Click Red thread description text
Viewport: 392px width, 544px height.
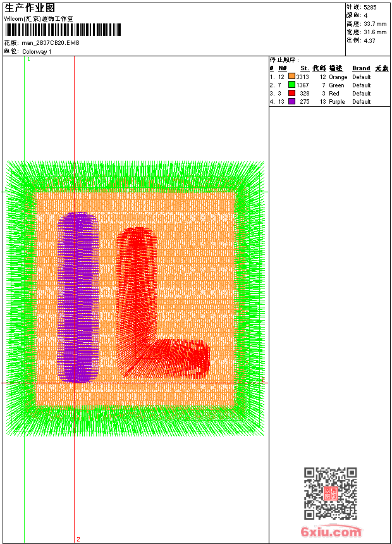[334, 94]
